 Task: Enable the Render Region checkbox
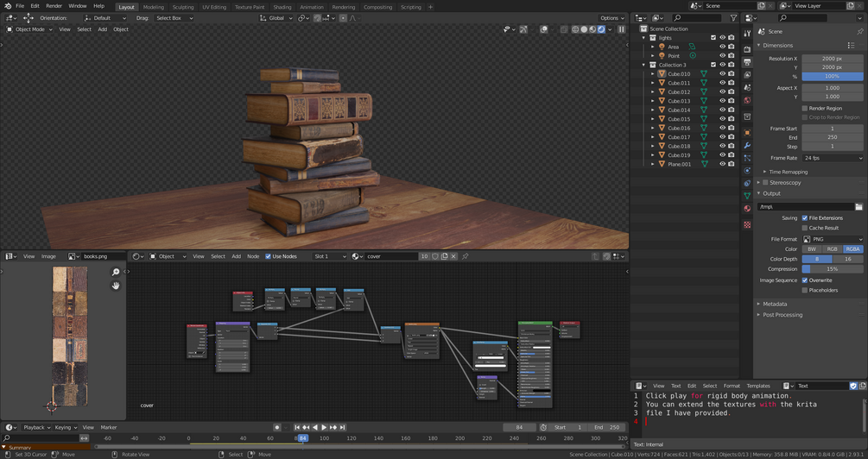click(805, 109)
